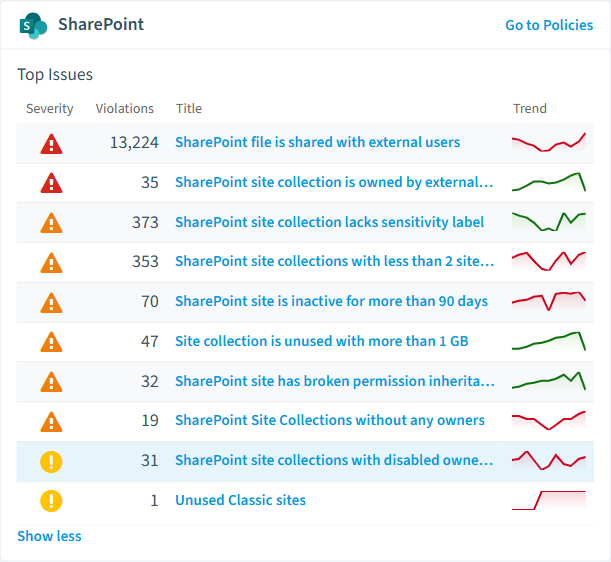Click orange warning icon for lacks sensitivity label
The image size is (611, 562).
(51, 223)
